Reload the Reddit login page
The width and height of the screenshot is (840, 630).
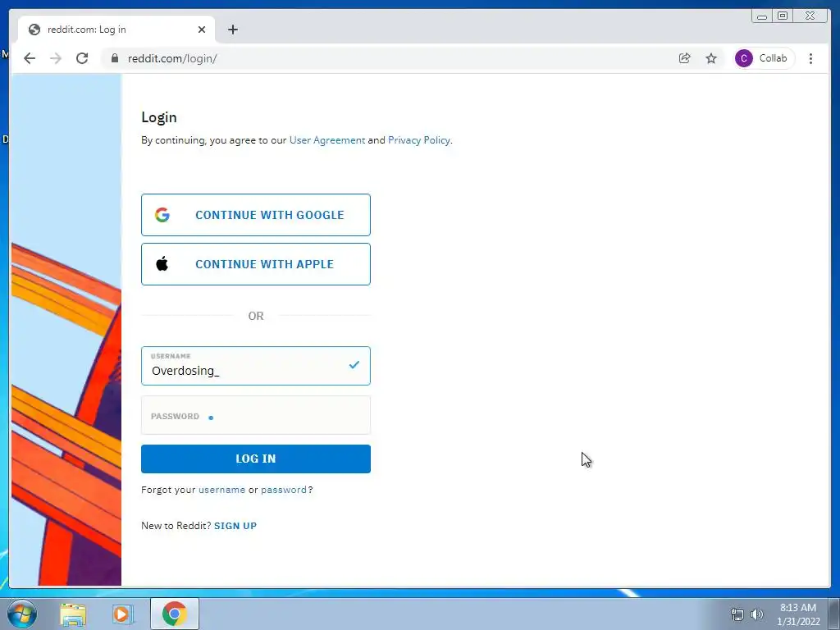(82, 58)
